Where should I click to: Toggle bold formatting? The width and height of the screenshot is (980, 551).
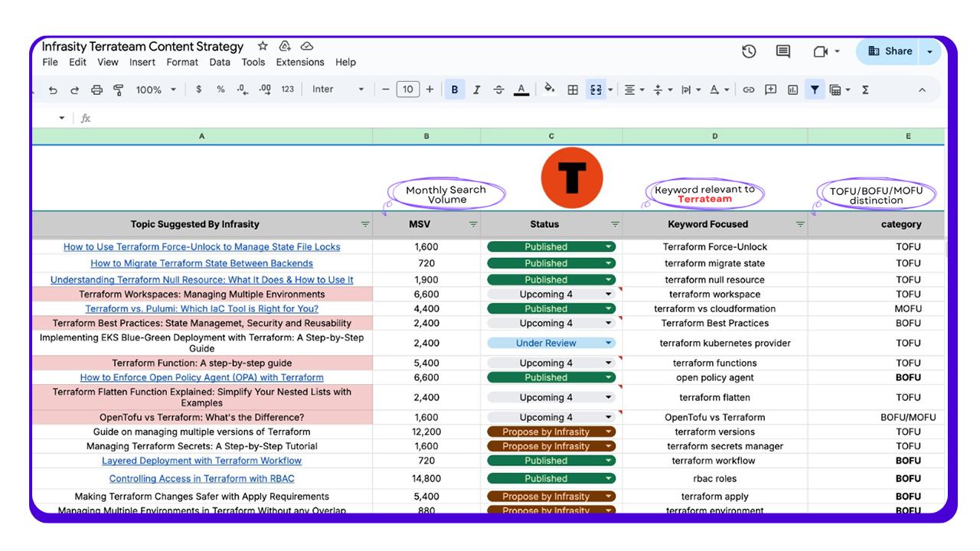pos(455,90)
